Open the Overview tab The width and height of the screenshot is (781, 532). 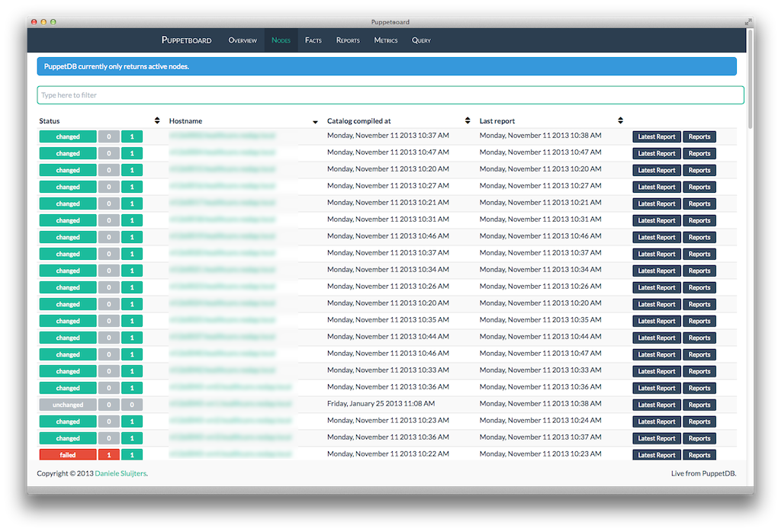[x=243, y=40]
